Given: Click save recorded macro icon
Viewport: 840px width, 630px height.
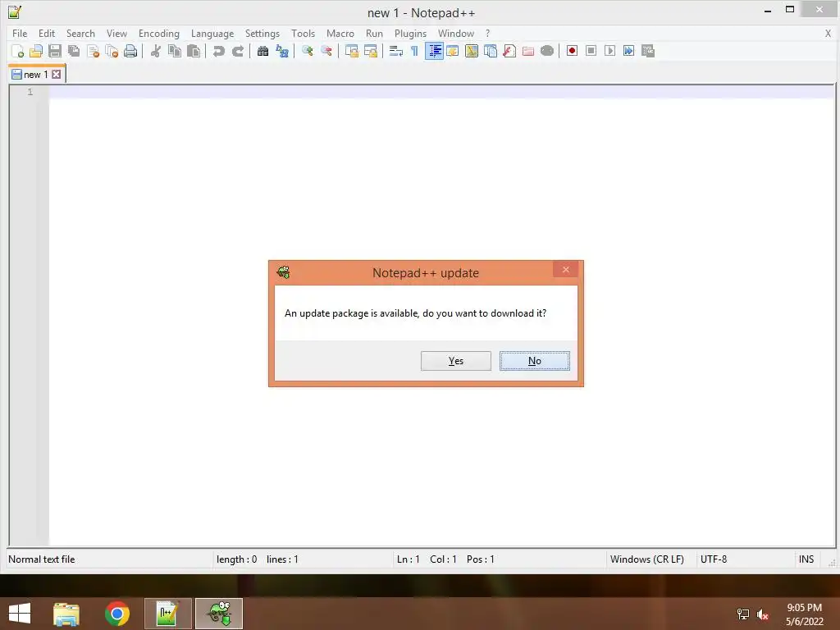Looking at the screenshot, I should 648,51.
